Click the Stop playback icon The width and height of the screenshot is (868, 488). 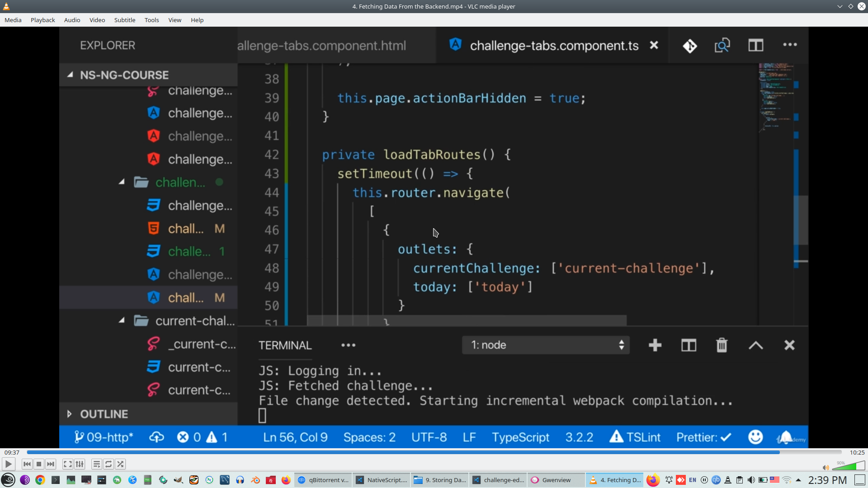click(39, 464)
